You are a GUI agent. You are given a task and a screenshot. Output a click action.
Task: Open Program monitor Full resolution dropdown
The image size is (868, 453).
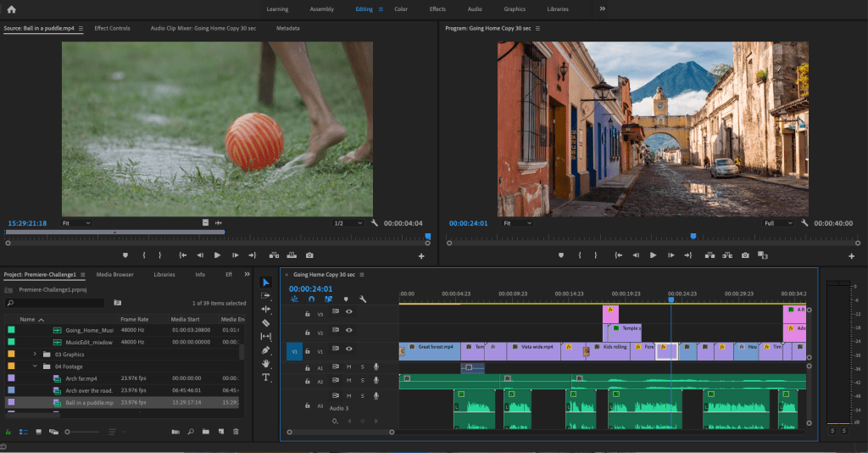click(779, 223)
